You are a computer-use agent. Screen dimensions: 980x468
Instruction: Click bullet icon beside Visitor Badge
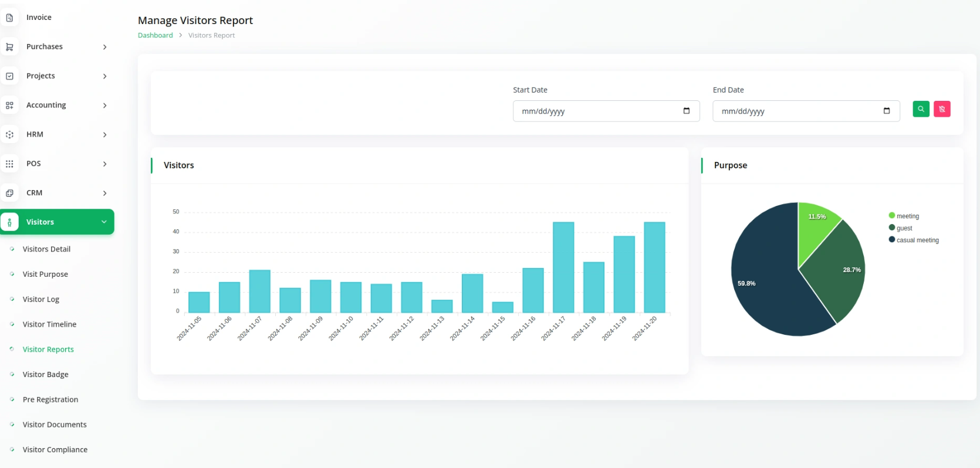click(x=12, y=374)
